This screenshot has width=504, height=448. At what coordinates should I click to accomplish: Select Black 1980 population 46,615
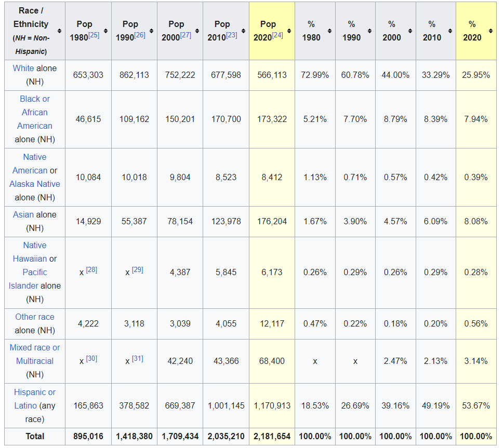(88, 119)
